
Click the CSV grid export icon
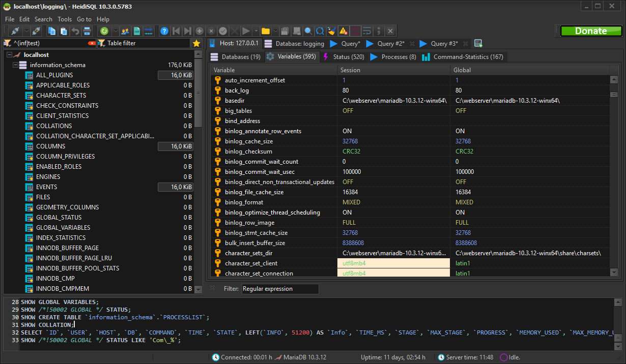click(x=136, y=31)
